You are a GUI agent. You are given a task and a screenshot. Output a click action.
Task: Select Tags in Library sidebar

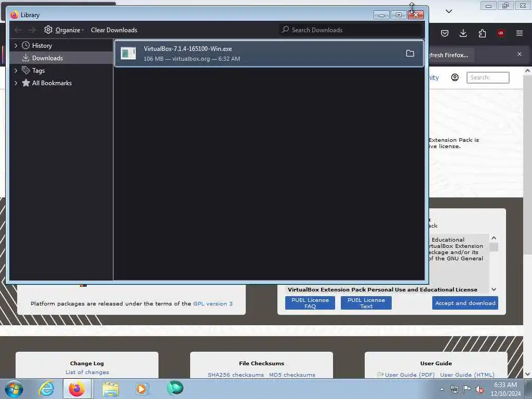point(38,71)
